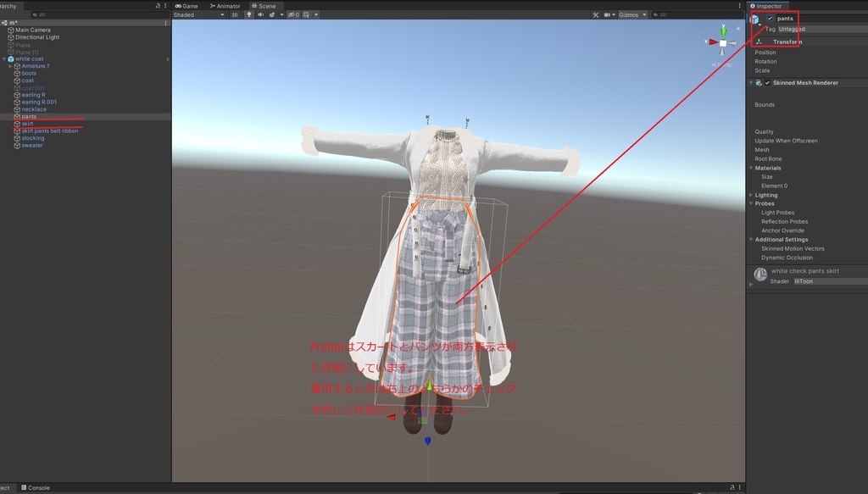Collapse the Additional Settings section
Image resolution: width=868 pixels, height=494 pixels.
pyautogui.click(x=751, y=240)
